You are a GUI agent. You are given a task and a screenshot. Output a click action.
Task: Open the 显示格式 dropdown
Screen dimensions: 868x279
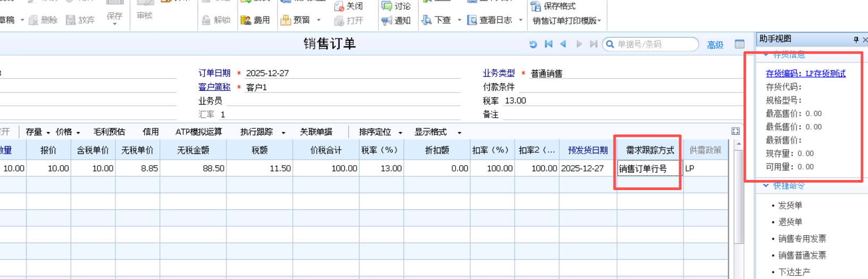[459, 132]
